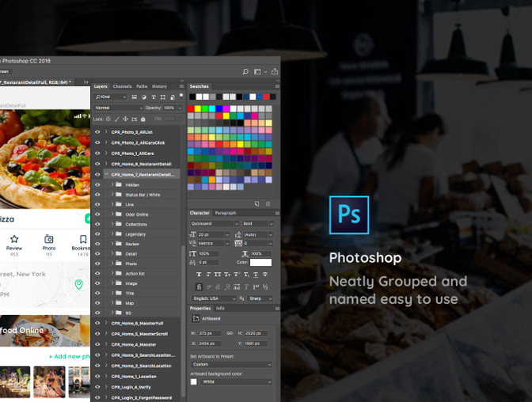
Task: Open the search magnifier icon in toolbar
Action: [x=245, y=71]
